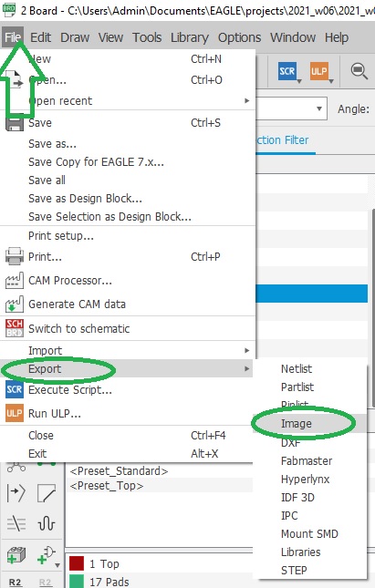Select Image in the Export submenu
The image size is (375, 588).
tap(297, 423)
